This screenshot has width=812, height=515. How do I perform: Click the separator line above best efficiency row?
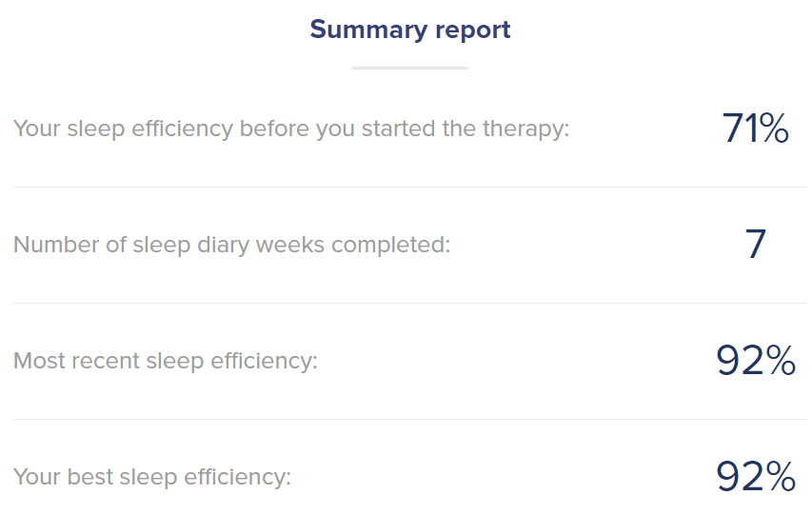tap(409, 419)
